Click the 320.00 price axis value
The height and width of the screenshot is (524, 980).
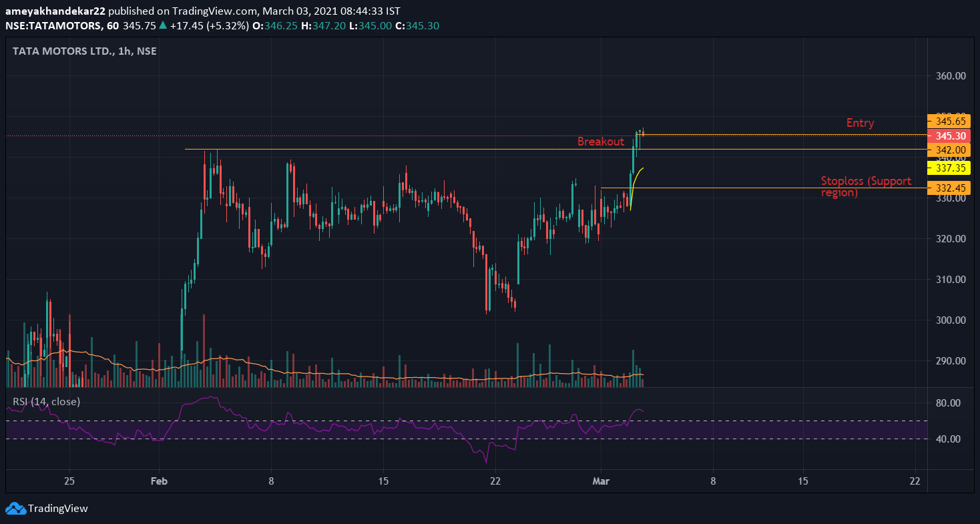point(951,239)
